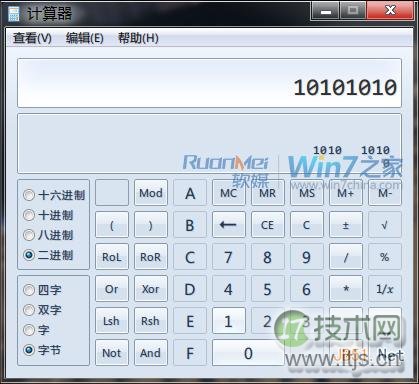Click the Rsh right shift button
Screen dimensions: 419x384
(x=151, y=321)
